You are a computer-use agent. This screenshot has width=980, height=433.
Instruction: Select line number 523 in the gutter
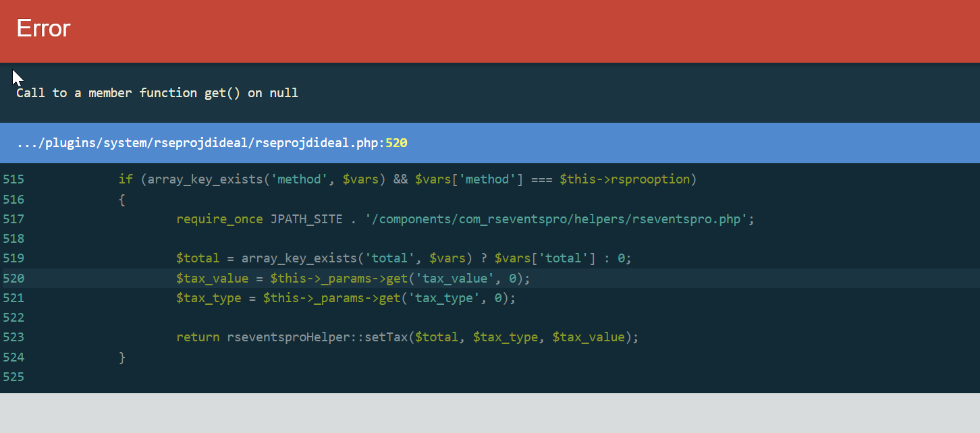tap(13, 337)
